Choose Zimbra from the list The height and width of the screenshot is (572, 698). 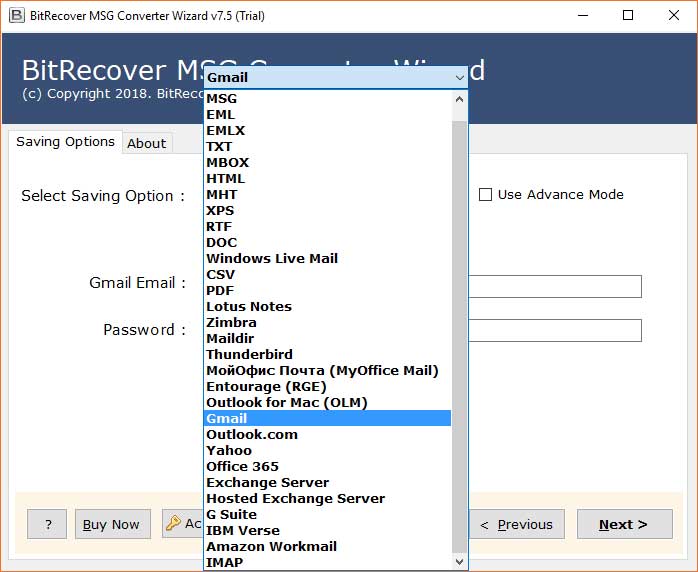(x=328, y=323)
